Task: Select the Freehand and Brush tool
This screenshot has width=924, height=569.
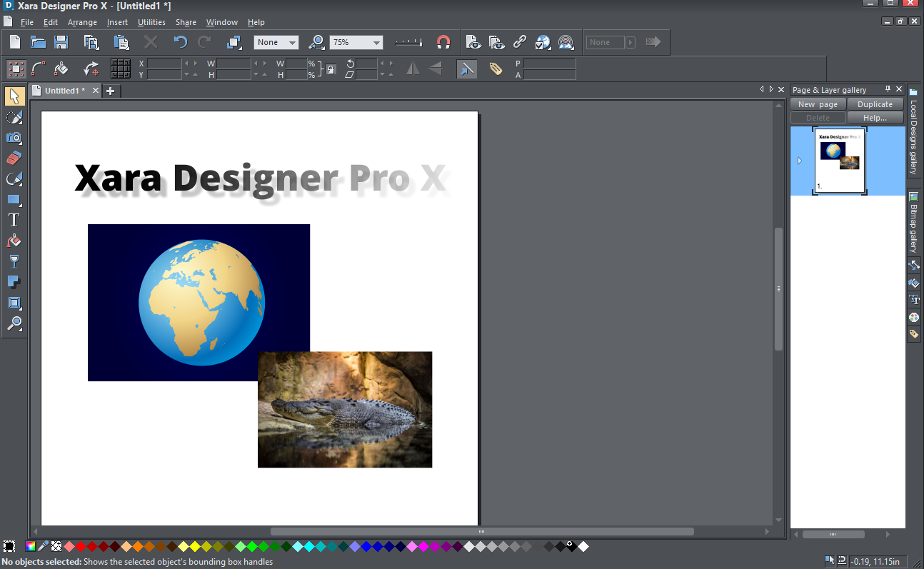Action: point(14,117)
